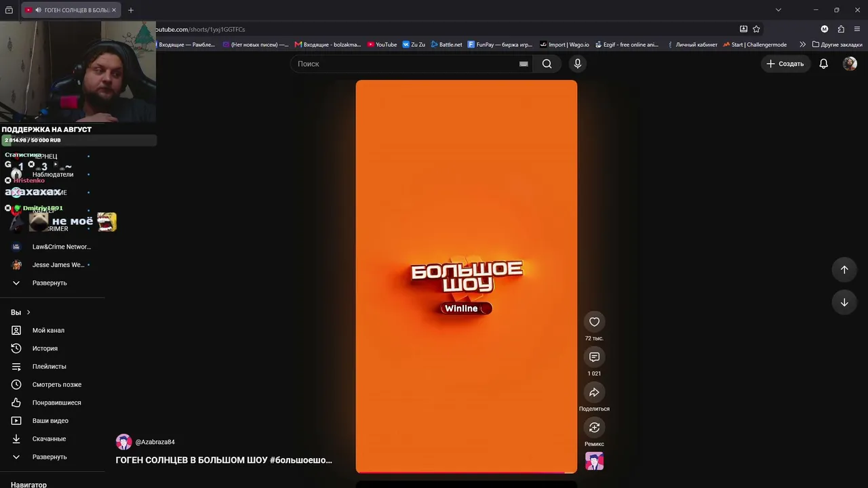
Task: Open account avatar menu
Action: tap(850, 64)
